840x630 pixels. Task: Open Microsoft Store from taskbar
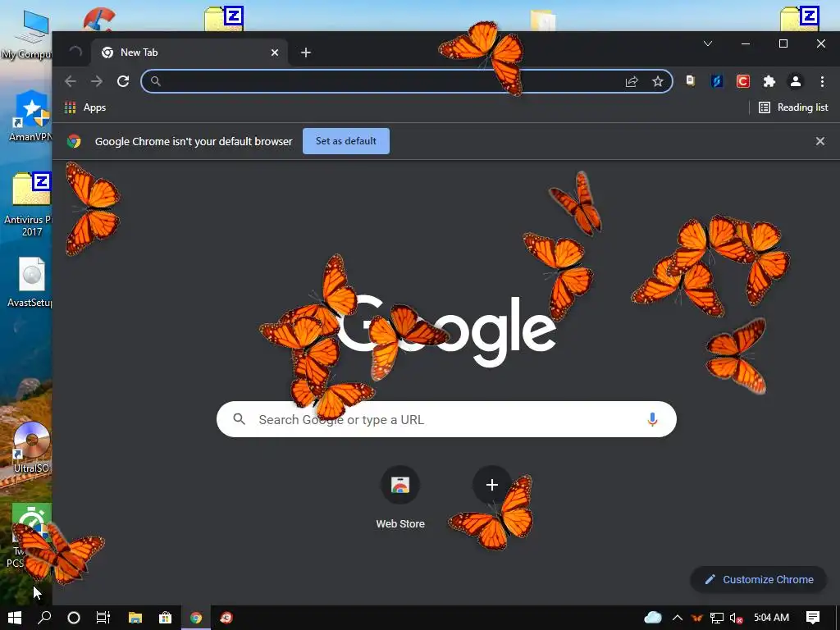(165, 618)
